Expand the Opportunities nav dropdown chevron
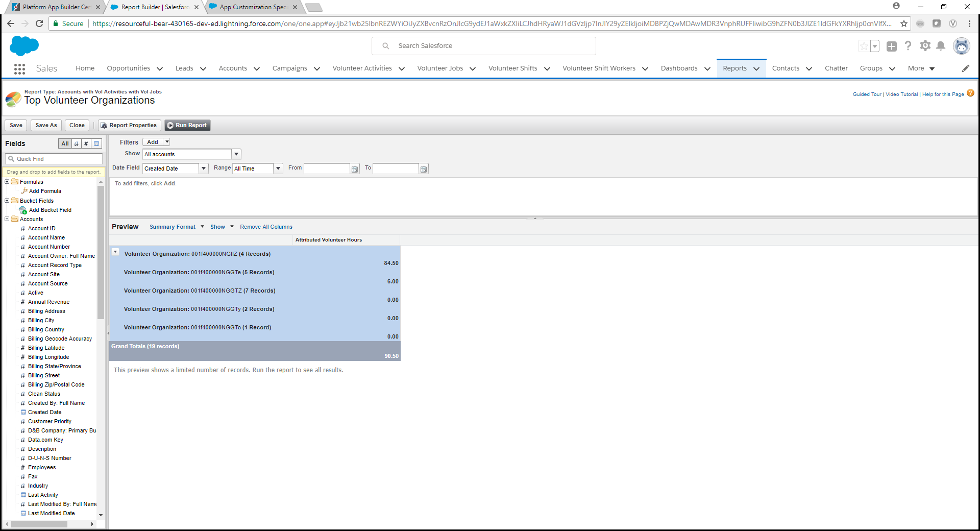This screenshot has height=531, width=980. point(160,69)
